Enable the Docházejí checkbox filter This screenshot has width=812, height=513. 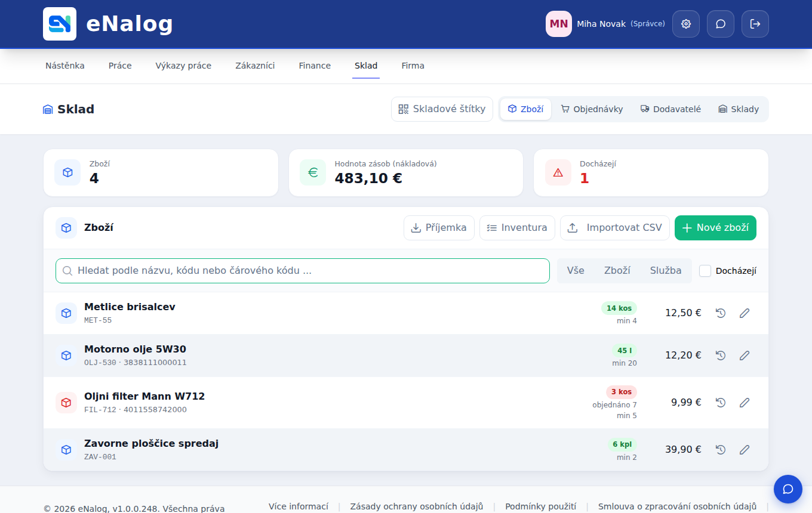point(705,271)
